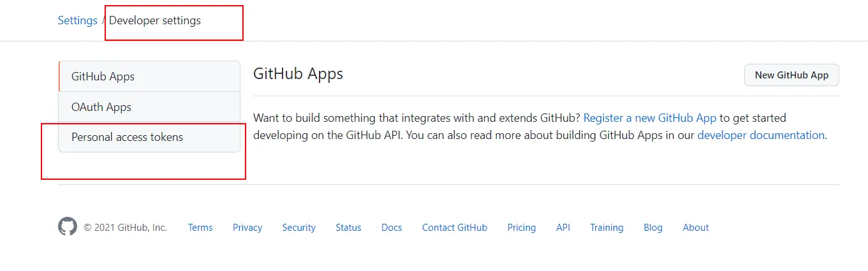This screenshot has width=868, height=271.
Task: Go back via the Settings breadcrumb link
Action: (x=77, y=20)
